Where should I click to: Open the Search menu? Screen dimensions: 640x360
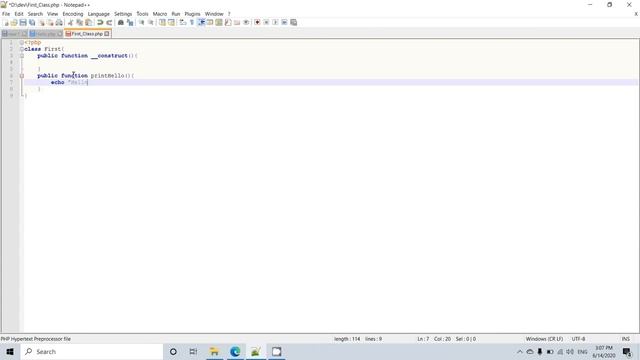[x=35, y=14]
